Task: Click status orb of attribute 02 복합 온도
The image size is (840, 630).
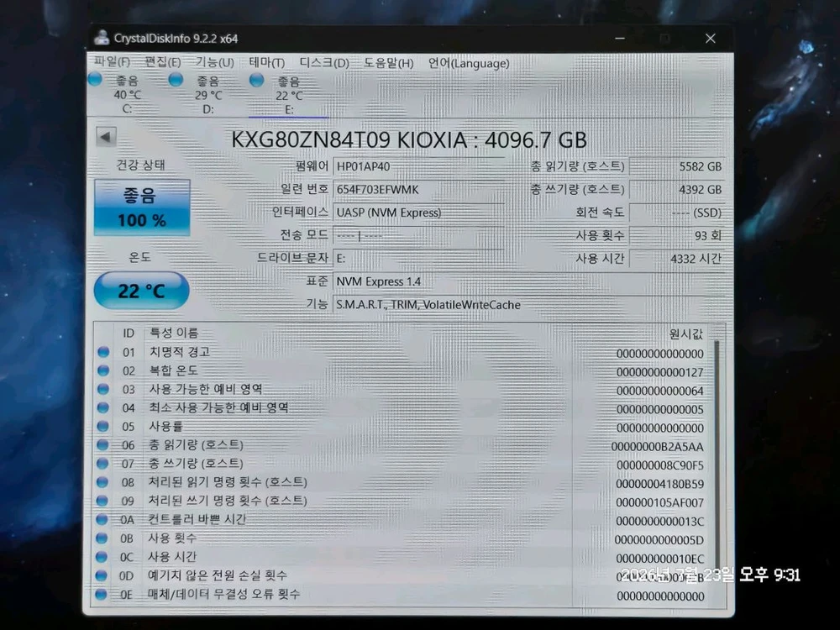Action: click(x=103, y=370)
